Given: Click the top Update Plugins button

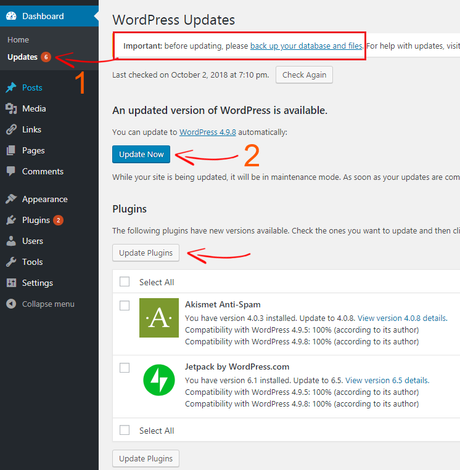Looking at the screenshot, I should pos(146,253).
